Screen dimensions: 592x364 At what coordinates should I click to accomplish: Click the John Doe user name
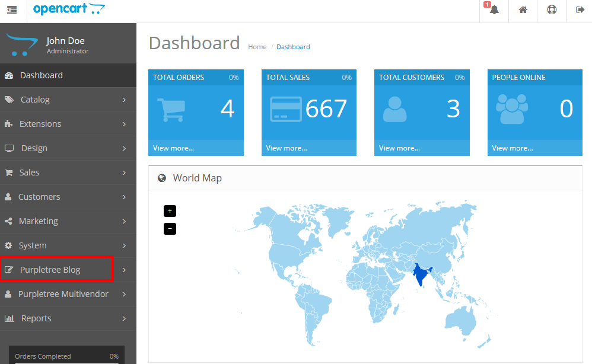pos(65,41)
